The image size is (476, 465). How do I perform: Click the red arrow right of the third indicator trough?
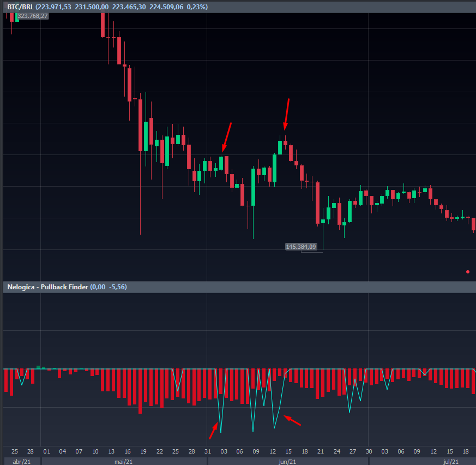[293, 420]
